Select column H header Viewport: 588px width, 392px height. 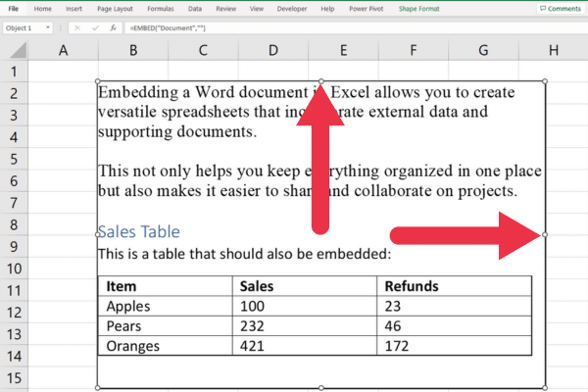[554, 50]
